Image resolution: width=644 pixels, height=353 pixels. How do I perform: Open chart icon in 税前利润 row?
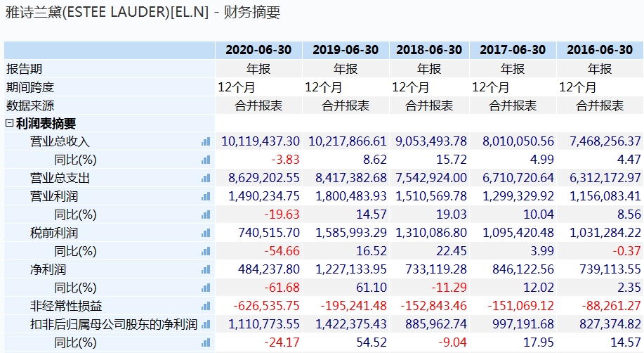point(206,233)
